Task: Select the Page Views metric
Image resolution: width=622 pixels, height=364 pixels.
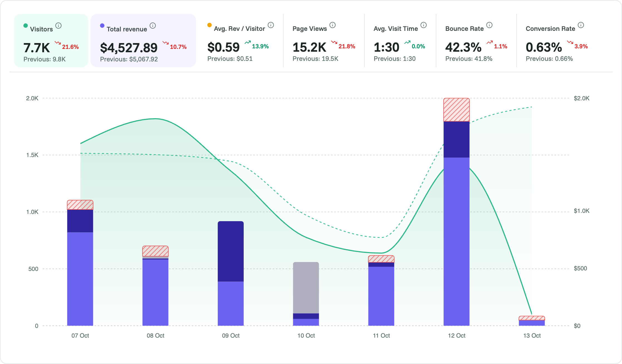Action: point(324,41)
